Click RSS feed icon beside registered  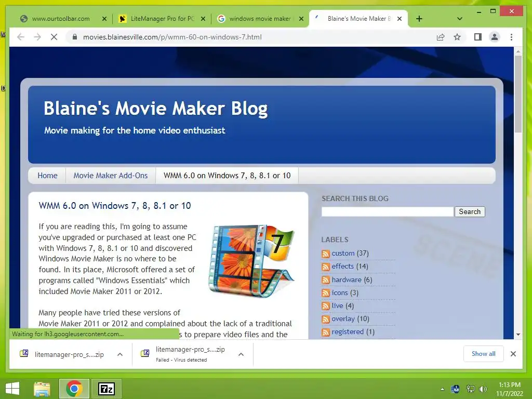326,332
